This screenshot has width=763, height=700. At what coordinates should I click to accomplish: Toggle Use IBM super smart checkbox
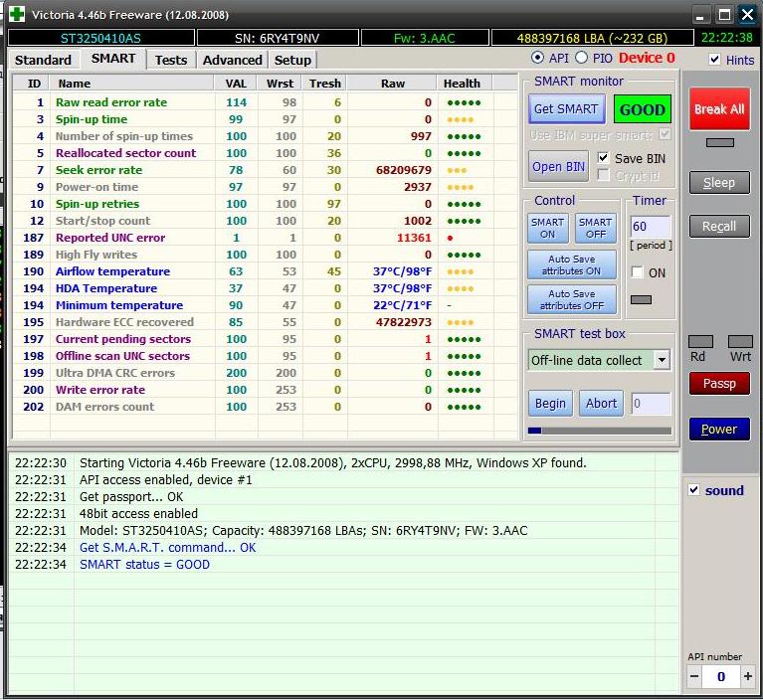[665, 134]
